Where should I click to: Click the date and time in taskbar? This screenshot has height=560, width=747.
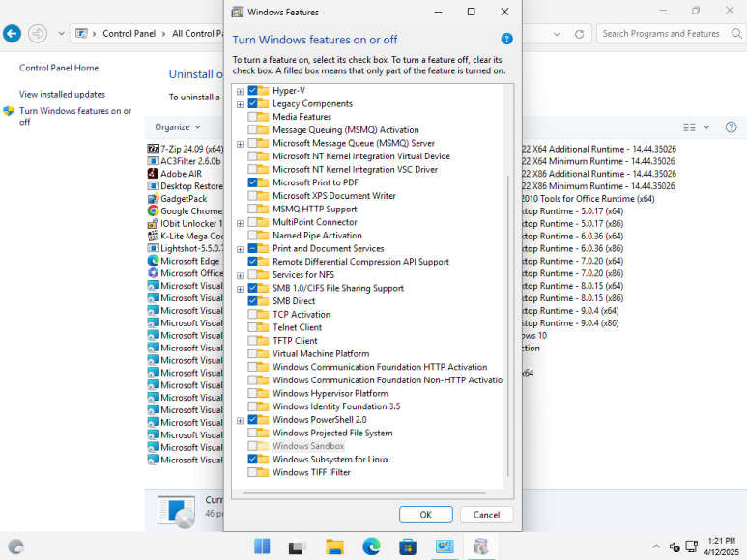point(721,546)
